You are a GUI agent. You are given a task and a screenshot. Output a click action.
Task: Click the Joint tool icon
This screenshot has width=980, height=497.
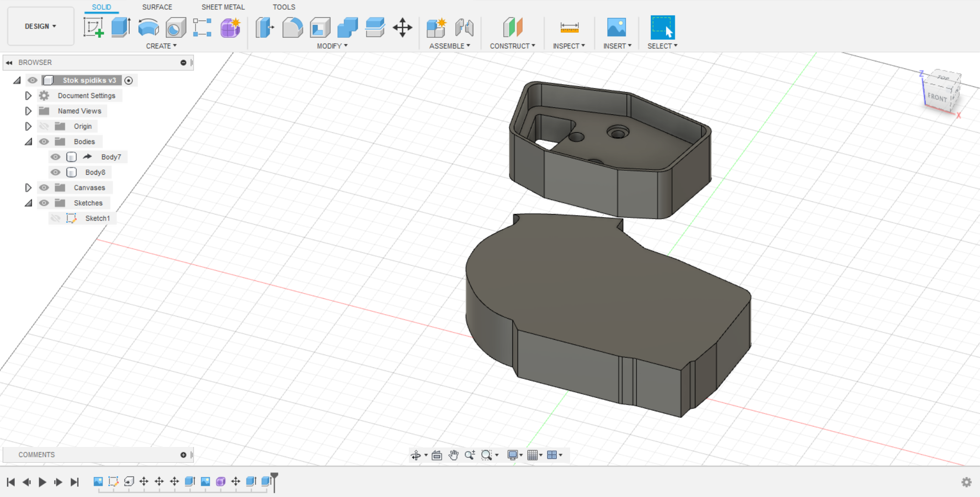[x=464, y=27]
